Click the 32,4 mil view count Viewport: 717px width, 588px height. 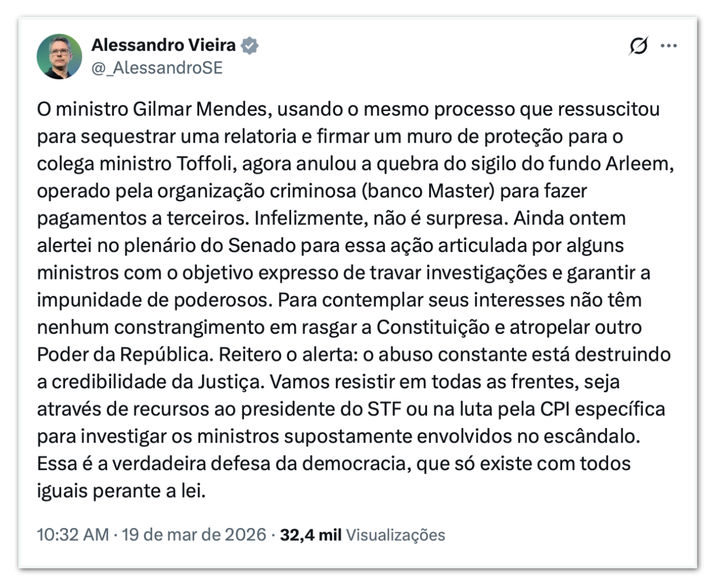click(311, 535)
